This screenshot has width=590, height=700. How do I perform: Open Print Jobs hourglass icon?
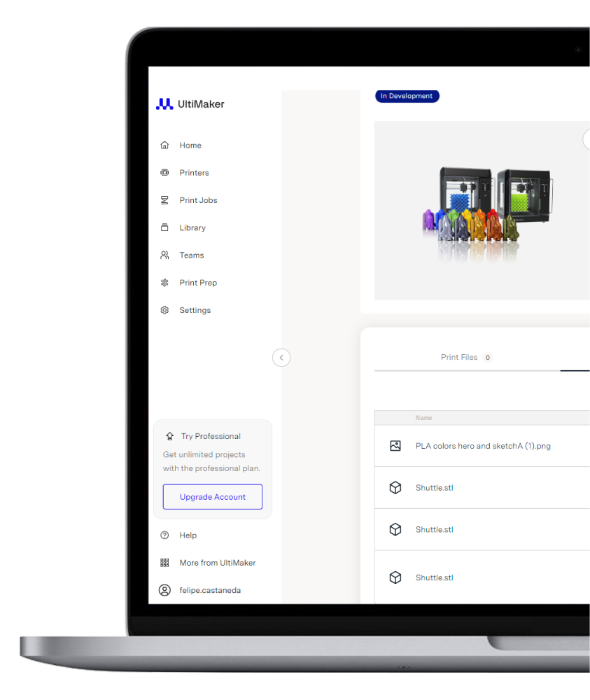coord(165,200)
